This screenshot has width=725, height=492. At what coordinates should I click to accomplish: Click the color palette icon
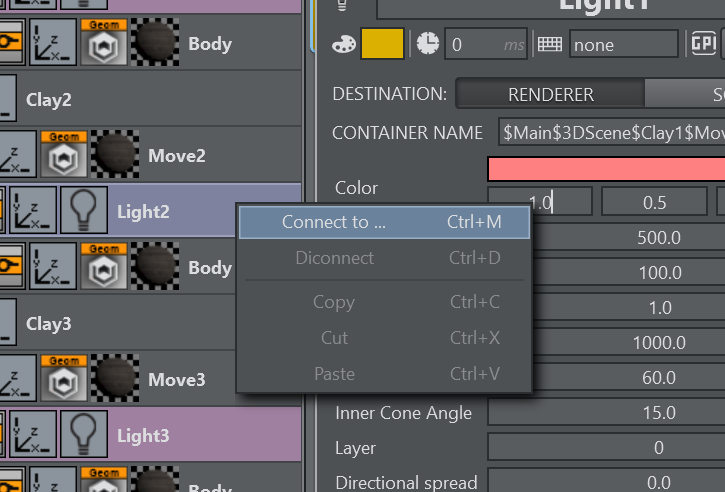click(x=343, y=44)
